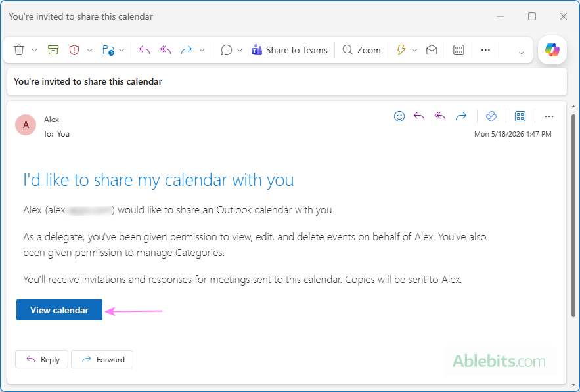This screenshot has width=580, height=392.
Task: Maximize the message window
Action: coord(532,16)
